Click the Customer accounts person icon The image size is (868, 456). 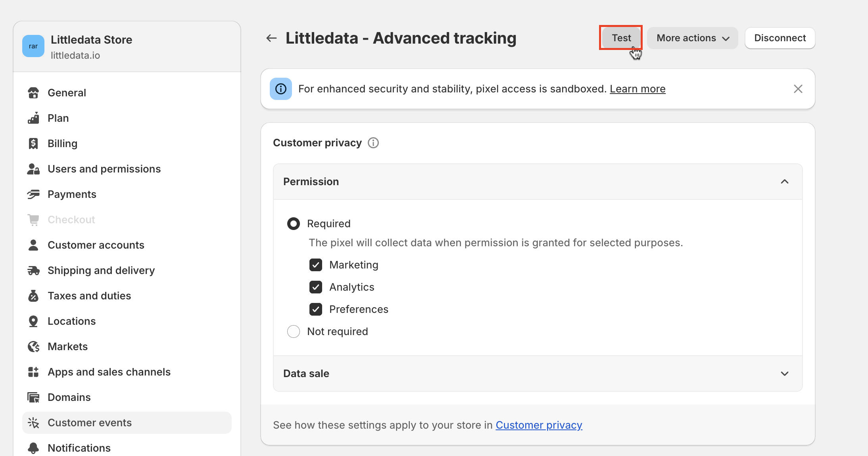pyautogui.click(x=33, y=245)
